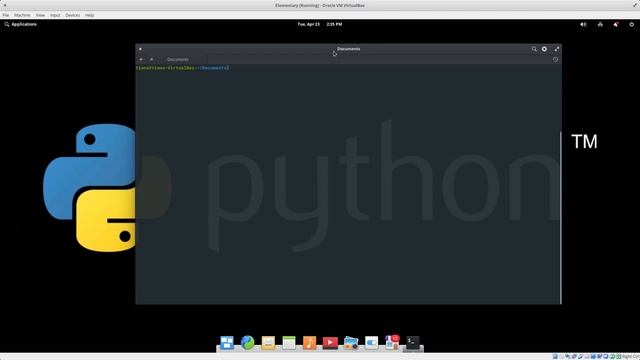Open the VirtualBox File menu
The height and width of the screenshot is (360, 640).
point(6,15)
